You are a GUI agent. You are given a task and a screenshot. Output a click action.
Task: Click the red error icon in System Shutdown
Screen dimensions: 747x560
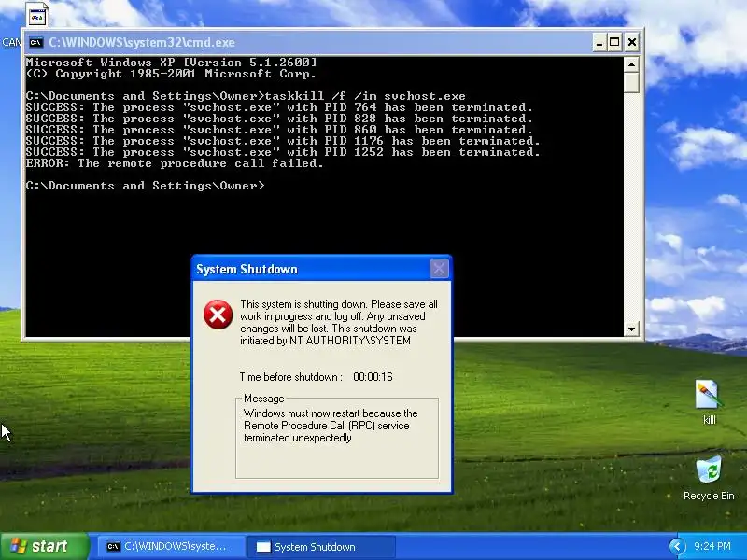218,315
